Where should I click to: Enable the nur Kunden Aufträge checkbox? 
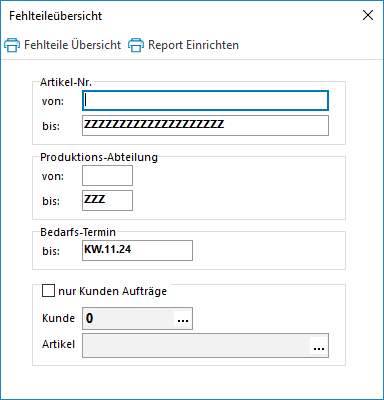coord(48,290)
